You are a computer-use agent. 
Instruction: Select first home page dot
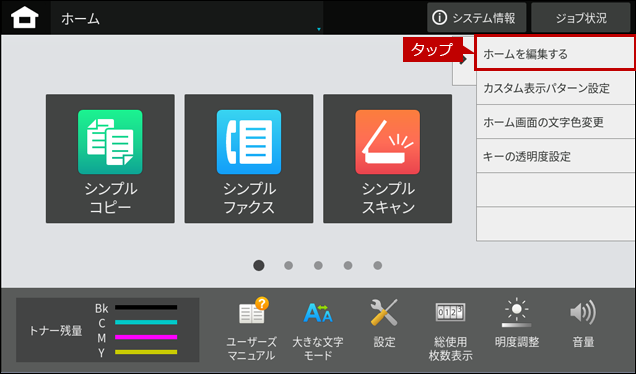click(x=259, y=265)
